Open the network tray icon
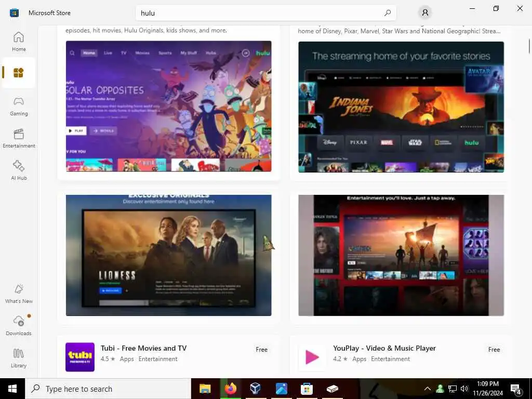532x399 pixels. point(453,389)
